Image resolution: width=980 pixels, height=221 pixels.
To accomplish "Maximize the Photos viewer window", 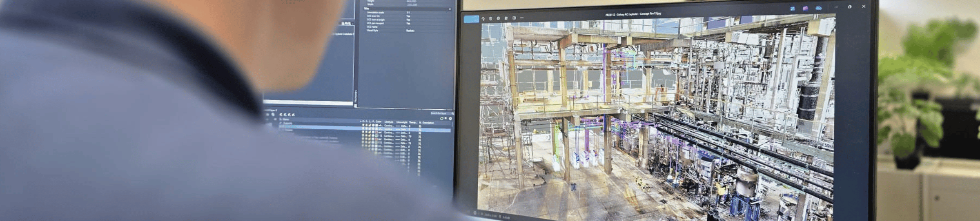I will [x=850, y=7].
